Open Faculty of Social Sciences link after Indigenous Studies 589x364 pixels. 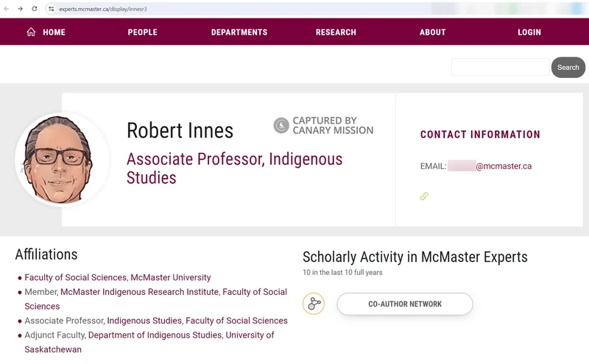coord(236,321)
